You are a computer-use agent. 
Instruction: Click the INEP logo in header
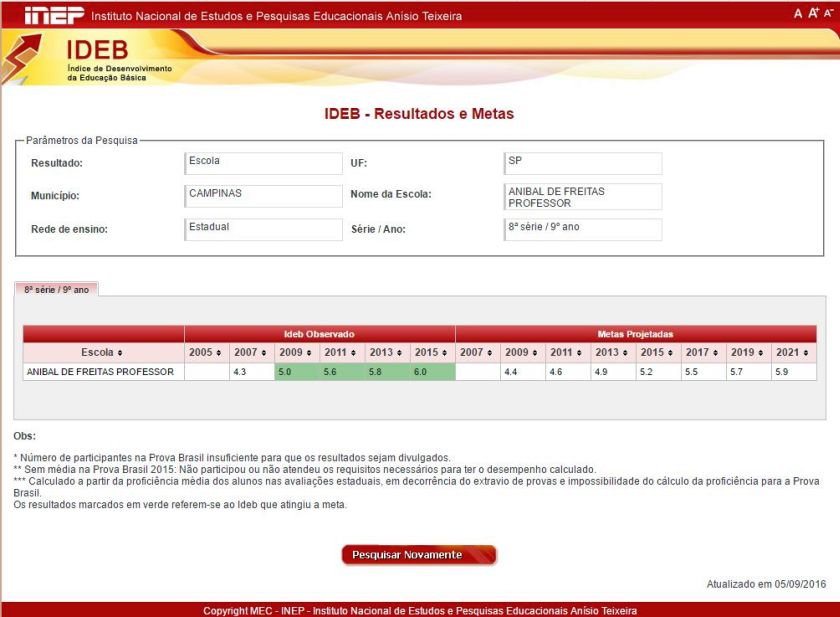pos(54,16)
